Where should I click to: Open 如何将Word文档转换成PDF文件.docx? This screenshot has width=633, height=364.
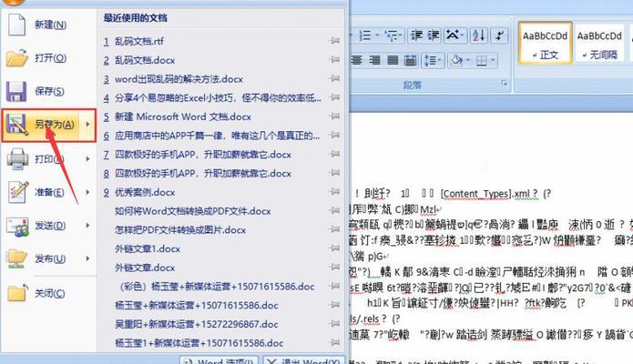pos(192,211)
